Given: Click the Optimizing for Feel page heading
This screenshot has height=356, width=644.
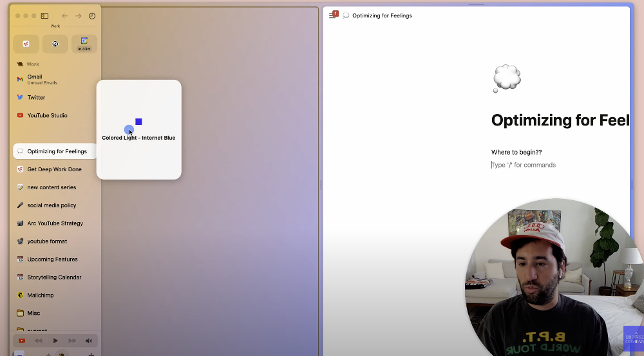Looking at the screenshot, I should point(560,120).
